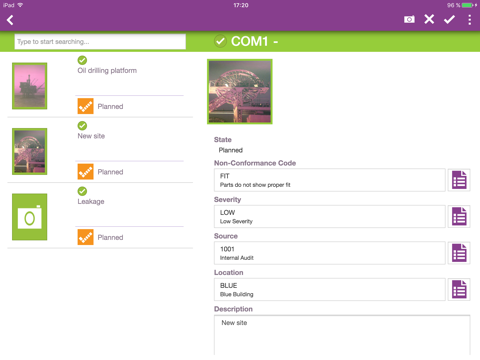Image resolution: width=480 pixels, height=360 pixels.
Task: Tap the back arrow in header
Action: coord(10,20)
